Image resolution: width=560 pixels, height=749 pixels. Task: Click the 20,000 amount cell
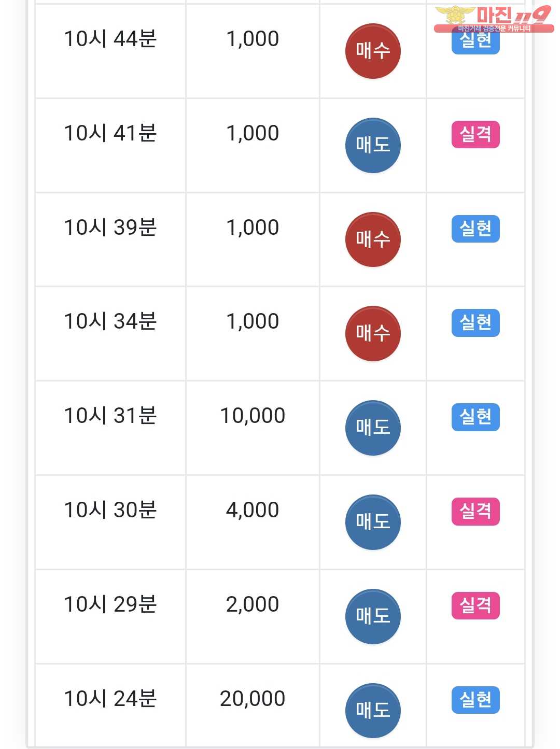253,699
